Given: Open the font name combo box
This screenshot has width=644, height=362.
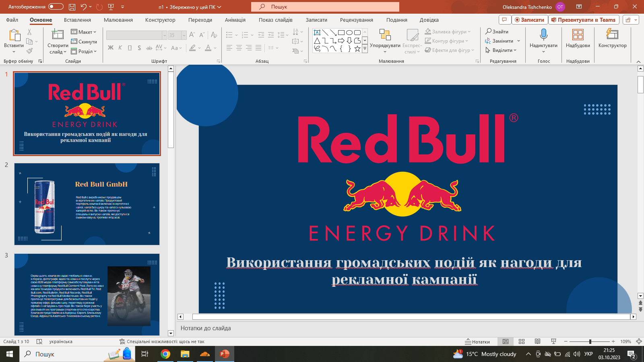Looking at the screenshot, I should point(136,35).
